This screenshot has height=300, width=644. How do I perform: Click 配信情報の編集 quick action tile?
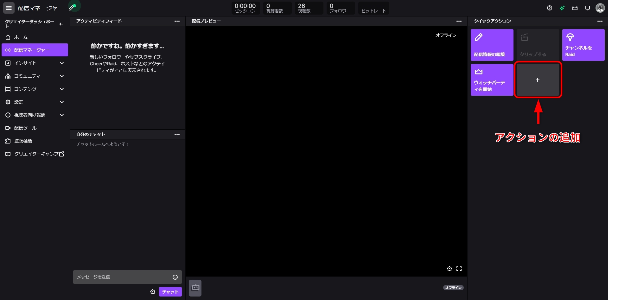click(492, 45)
